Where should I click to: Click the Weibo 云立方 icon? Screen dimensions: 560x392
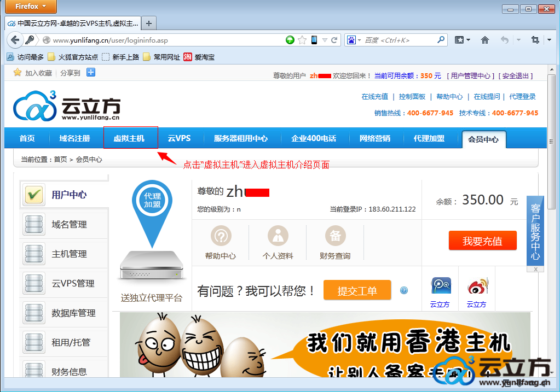[x=477, y=286]
